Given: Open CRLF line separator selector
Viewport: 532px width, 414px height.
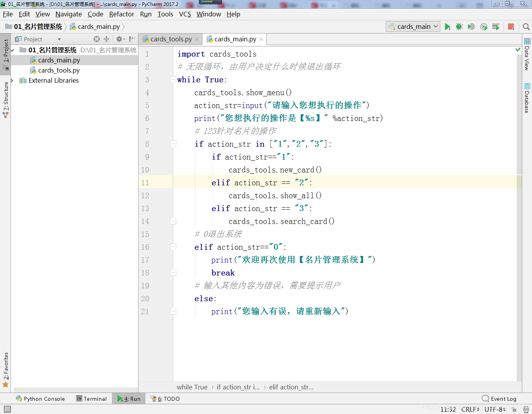Looking at the screenshot, I should click(x=470, y=409).
